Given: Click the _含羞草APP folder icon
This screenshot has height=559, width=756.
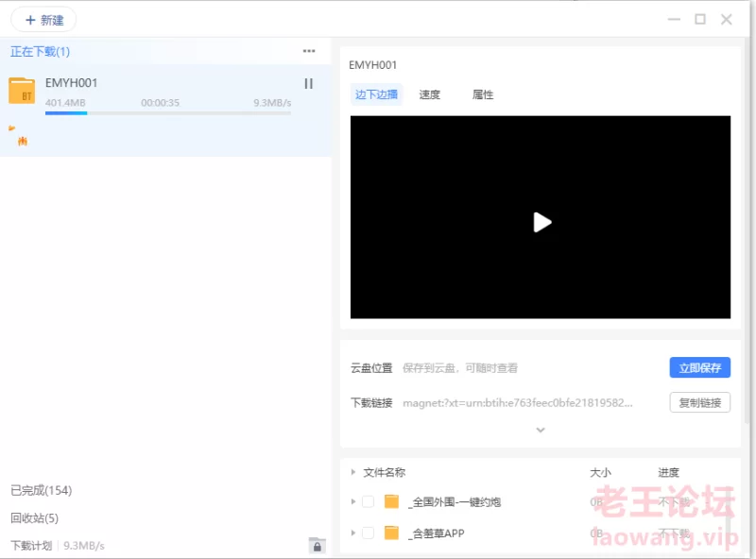Looking at the screenshot, I should click(391, 533).
